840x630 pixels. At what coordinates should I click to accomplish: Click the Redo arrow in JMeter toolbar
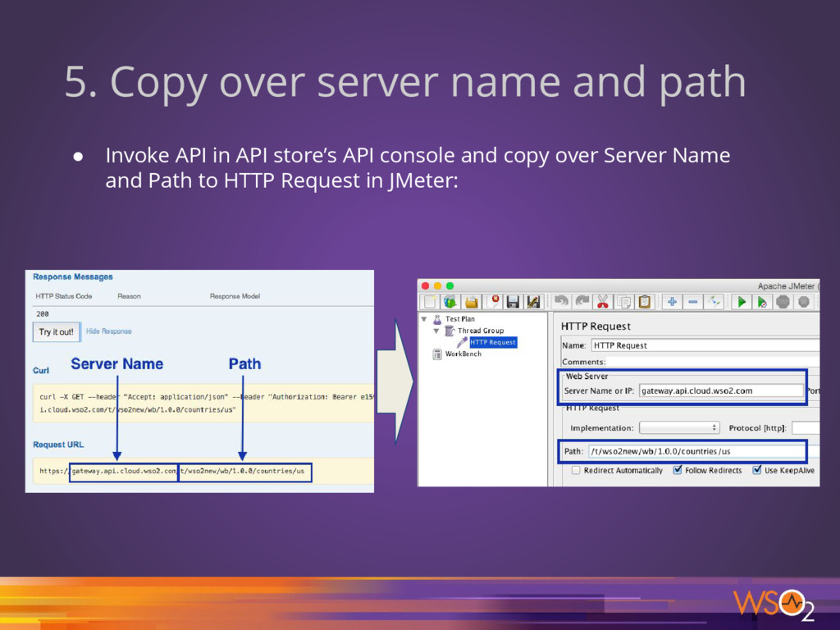pos(582,302)
